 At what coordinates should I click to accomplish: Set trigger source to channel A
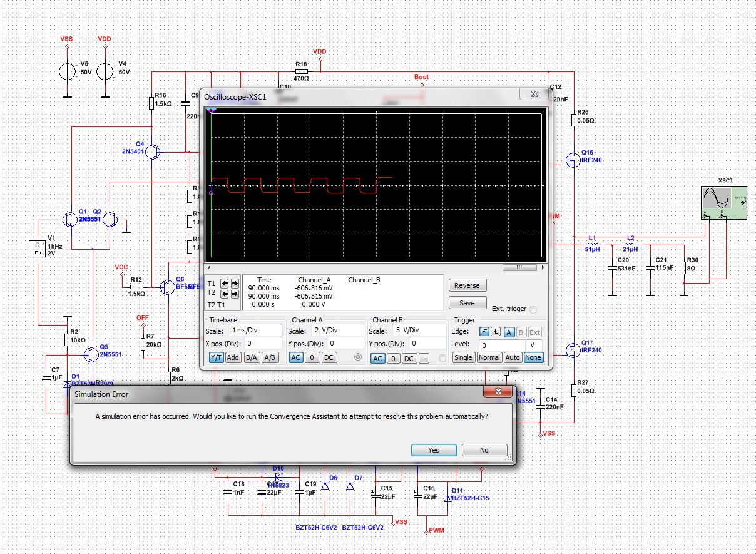click(x=509, y=332)
